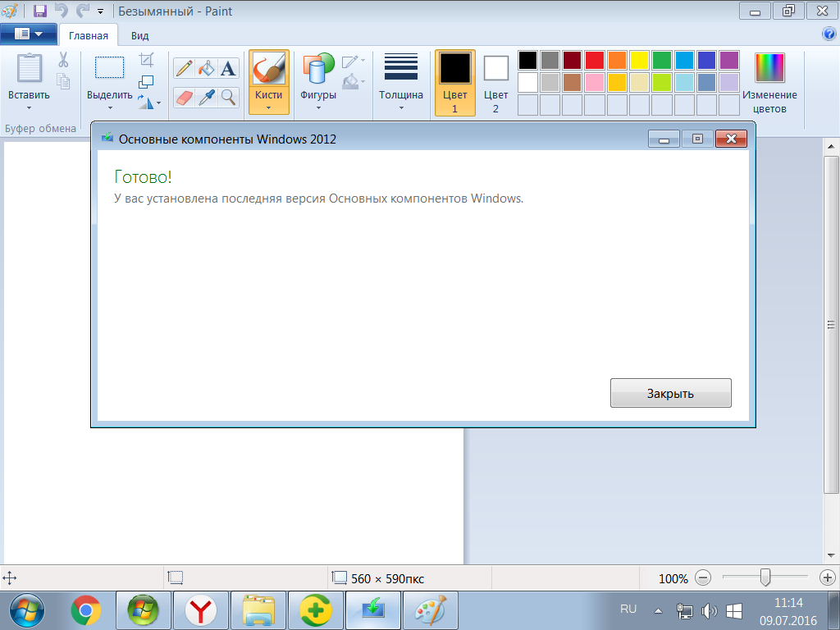Click the 100% zoom level text
840x630 pixels.
pos(673,578)
